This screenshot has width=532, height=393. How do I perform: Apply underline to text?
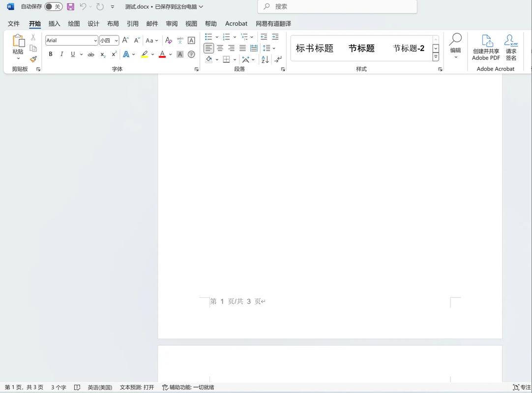[72, 54]
